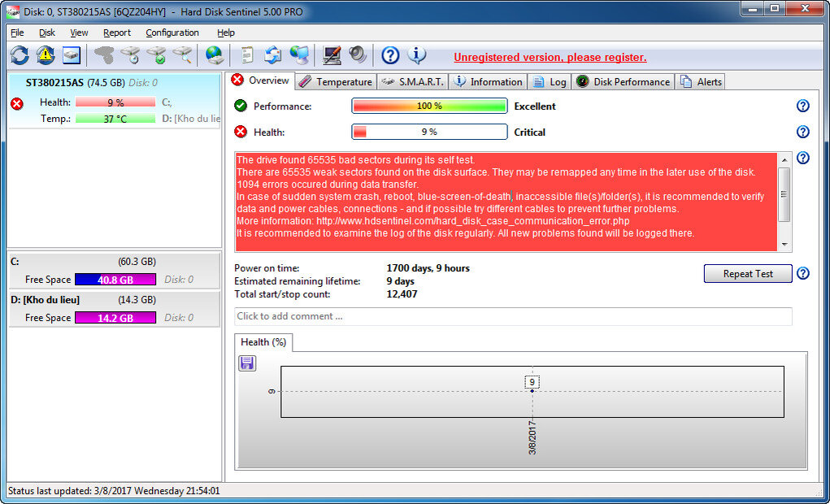This screenshot has height=504, width=830.
Task: Click the 3/8/2017 date label on graph
Action: click(532, 437)
